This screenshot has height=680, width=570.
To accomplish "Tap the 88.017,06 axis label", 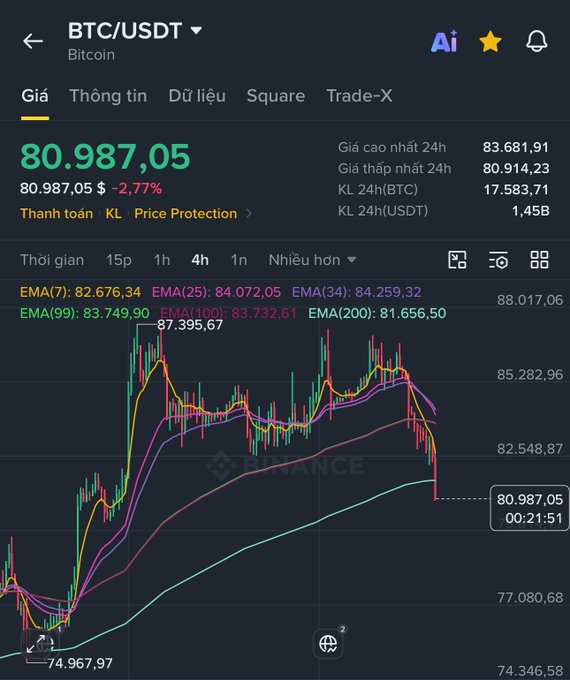I will click(530, 300).
